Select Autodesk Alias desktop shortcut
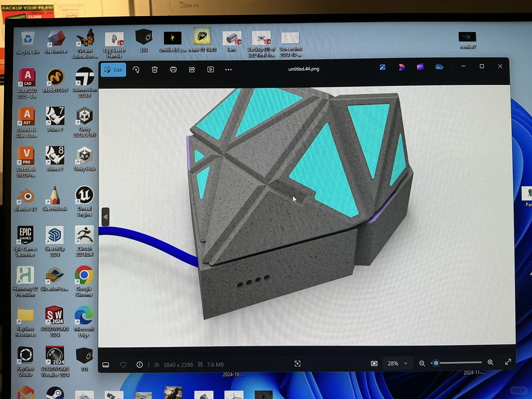The height and width of the screenshot is (399, 532). (x=27, y=123)
